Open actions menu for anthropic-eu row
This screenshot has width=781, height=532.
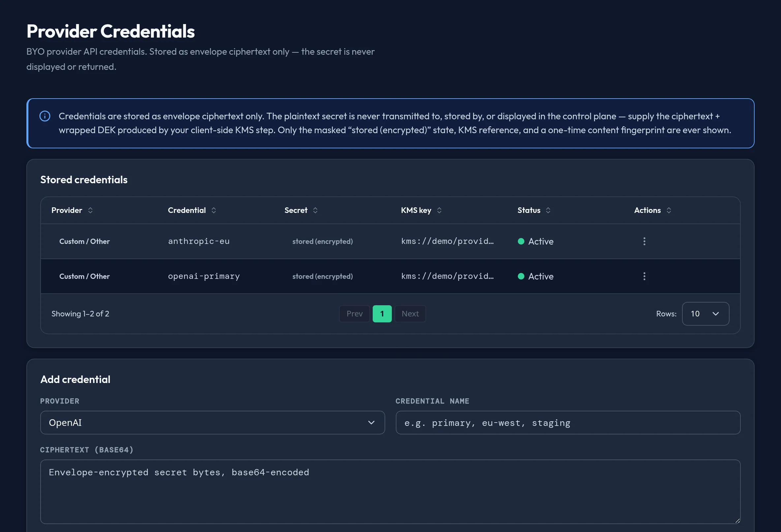pyautogui.click(x=644, y=242)
